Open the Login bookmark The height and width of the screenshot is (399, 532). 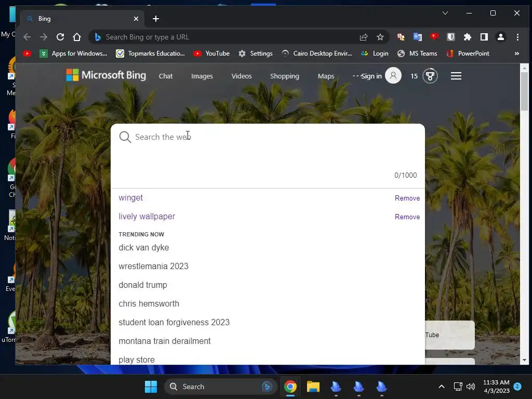coord(375,54)
